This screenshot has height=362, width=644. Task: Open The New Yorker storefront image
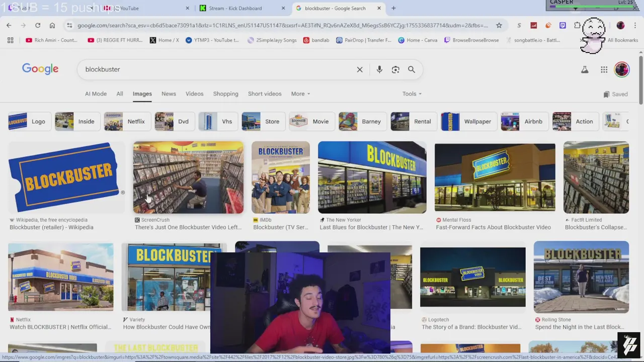[372, 177]
